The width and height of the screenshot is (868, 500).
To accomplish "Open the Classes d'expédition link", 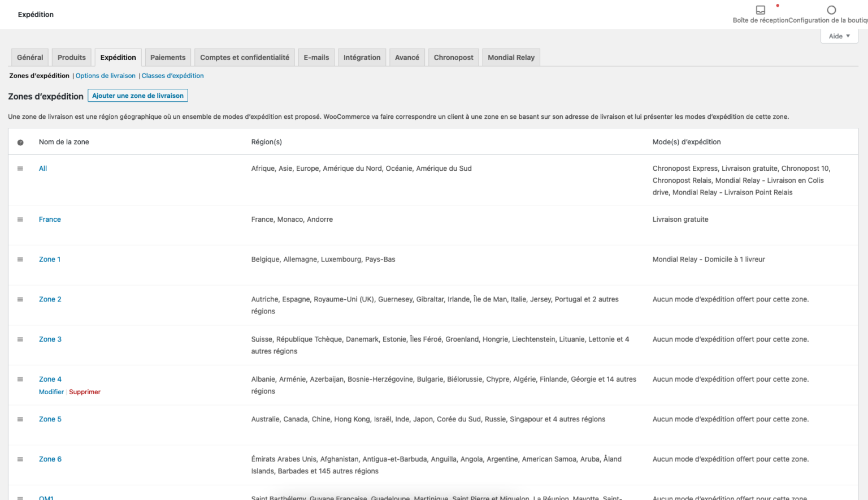I will (x=172, y=76).
